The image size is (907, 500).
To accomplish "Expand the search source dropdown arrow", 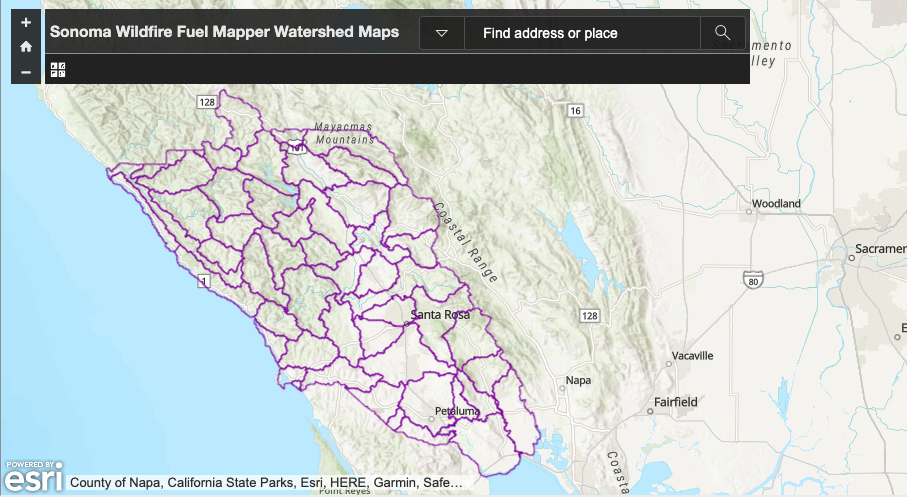I will [442, 33].
